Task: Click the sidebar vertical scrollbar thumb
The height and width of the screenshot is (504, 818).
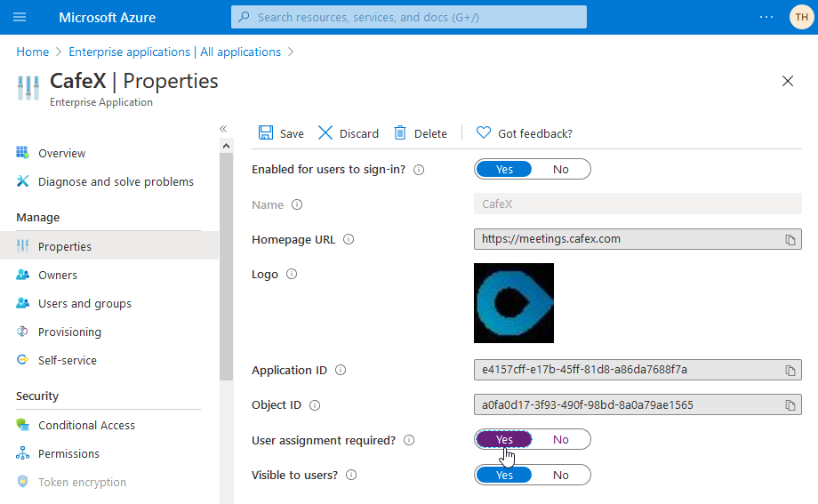Action: tap(226, 266)
